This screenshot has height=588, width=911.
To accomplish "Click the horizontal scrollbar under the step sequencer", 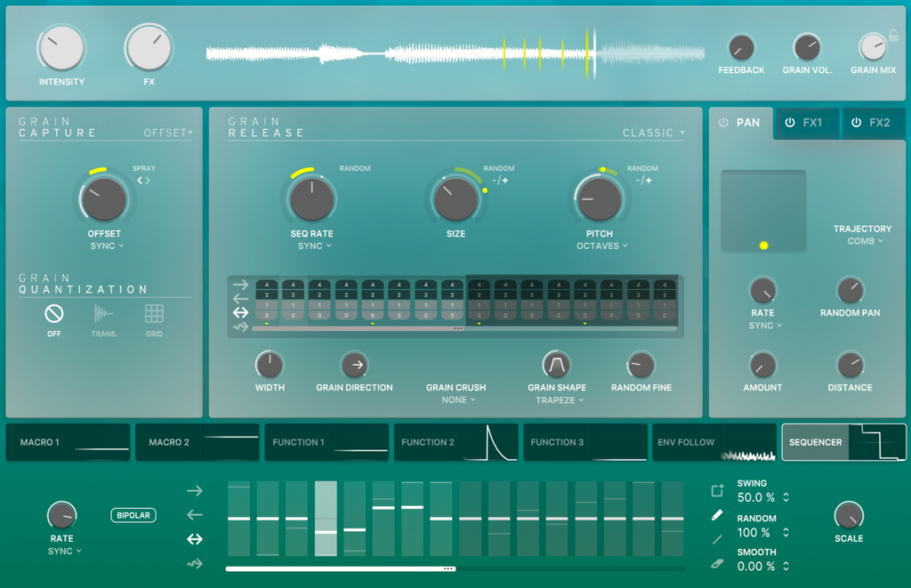I will point(338,567).
